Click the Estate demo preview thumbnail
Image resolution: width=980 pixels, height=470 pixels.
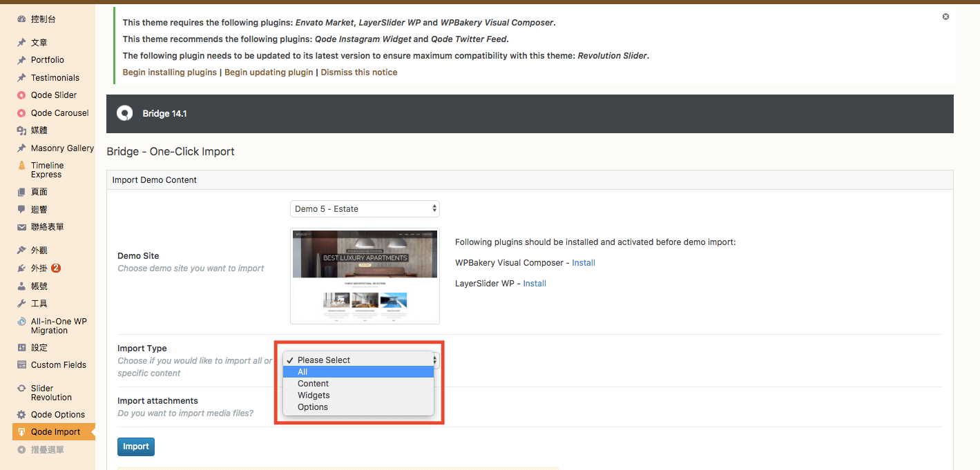(x=365, y=276)
